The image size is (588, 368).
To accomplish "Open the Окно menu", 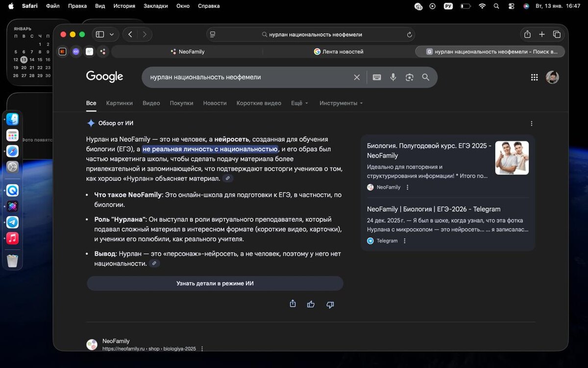I will coord(183,6).
